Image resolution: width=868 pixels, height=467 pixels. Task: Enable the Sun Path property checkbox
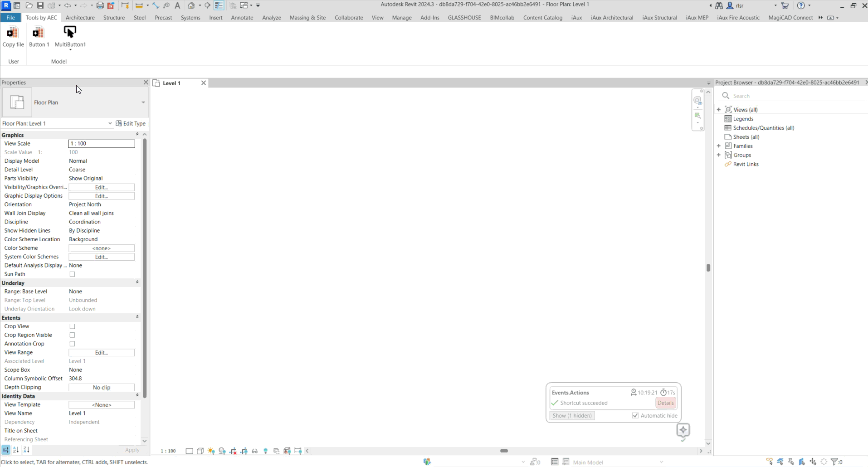72,274
